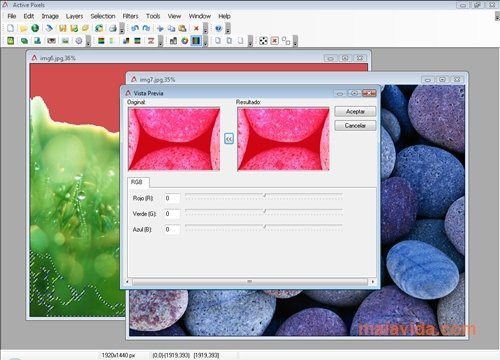Click the Select all dotted-square icon
This screenshot has height=360, width=500.
[x=263, y=41]
